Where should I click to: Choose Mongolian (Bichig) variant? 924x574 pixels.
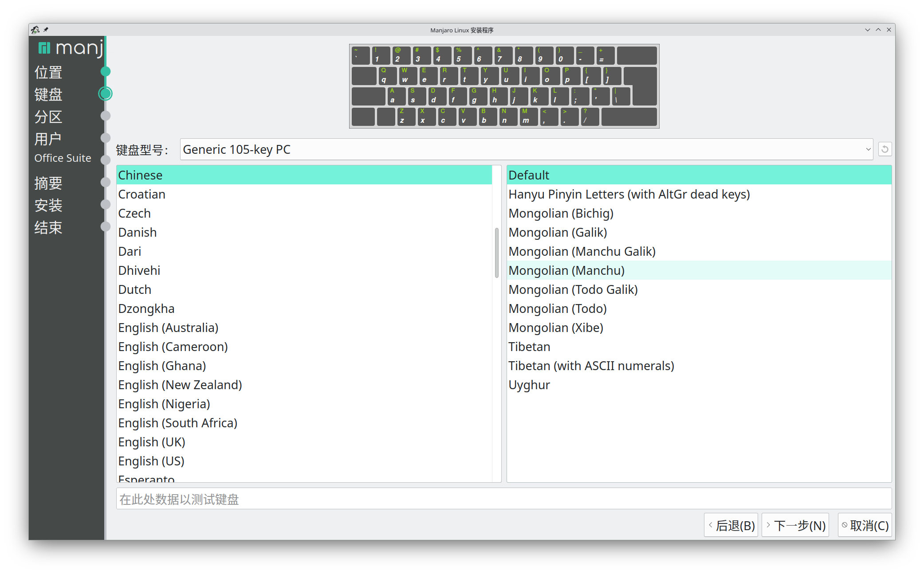[x=561, y=213]
